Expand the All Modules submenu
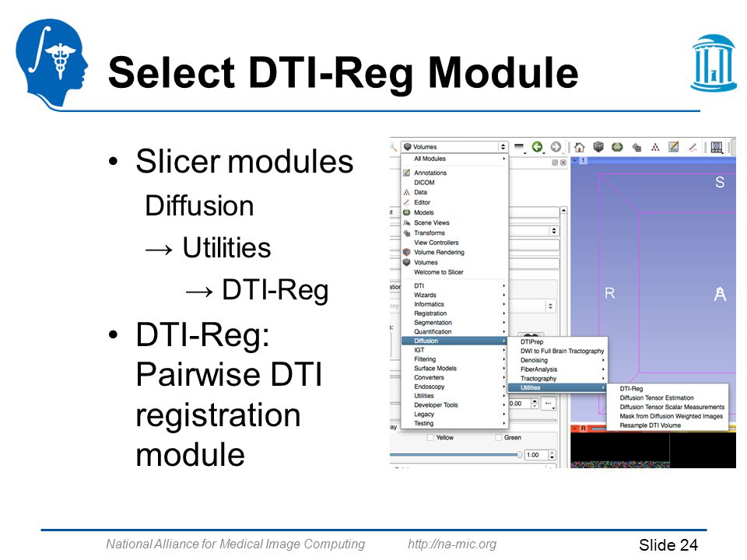The width and height of the screenshot is (747, 560). click(x=454, y=159)
